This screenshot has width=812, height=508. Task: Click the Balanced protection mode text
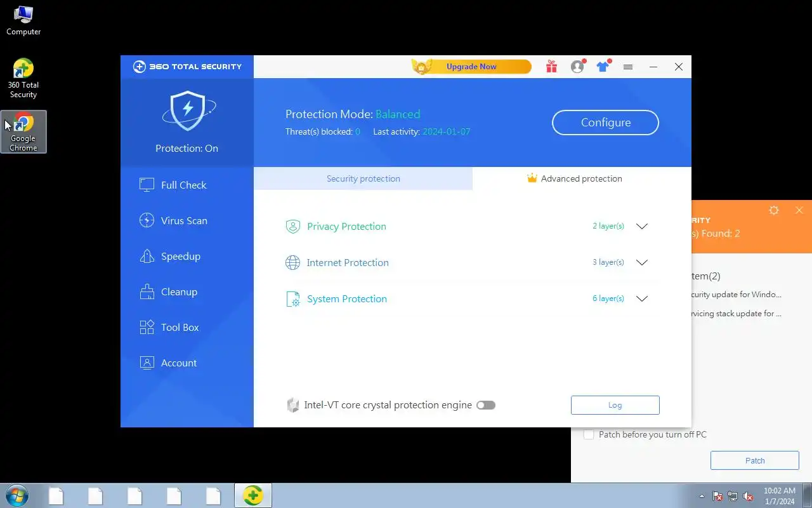tap(398, 114)
